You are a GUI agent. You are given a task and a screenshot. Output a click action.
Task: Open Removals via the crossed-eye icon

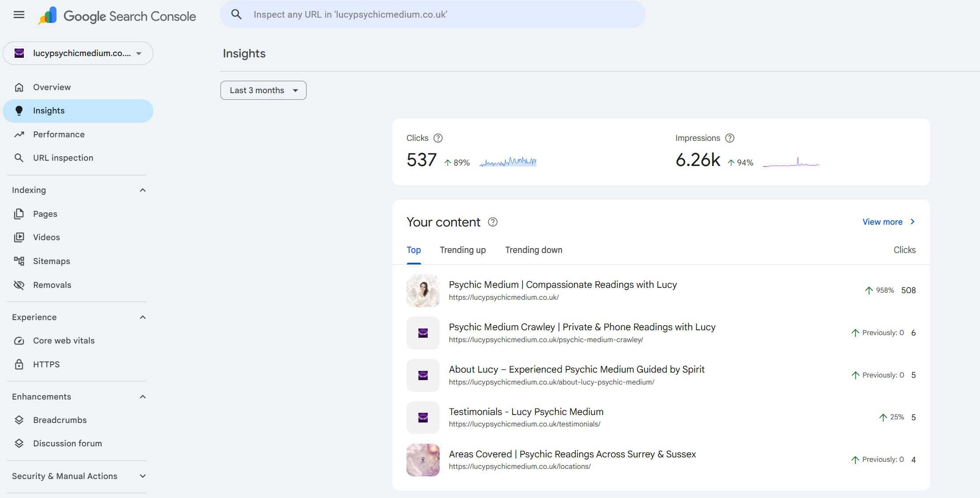[19, 285]
